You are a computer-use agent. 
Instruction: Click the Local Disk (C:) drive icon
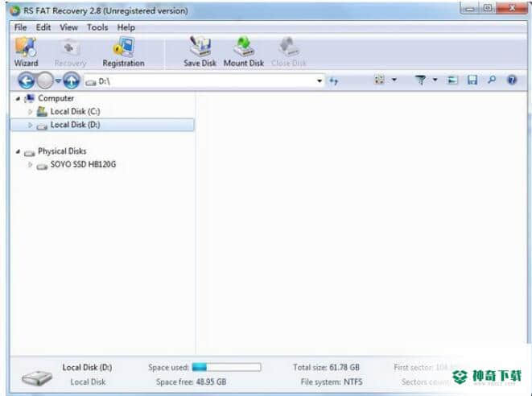point(42,111)
